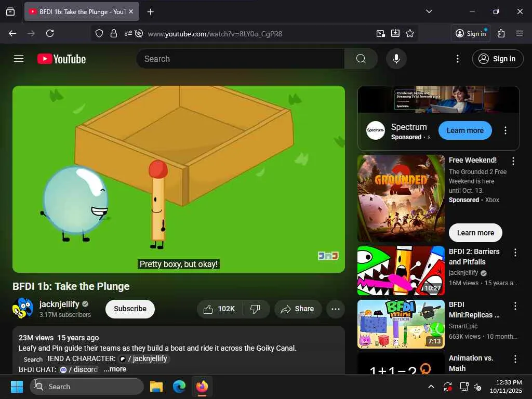Open the Firefox extensions puzzle icon
The width and height of the screenshot is (532, 399).
coord(501,33)
